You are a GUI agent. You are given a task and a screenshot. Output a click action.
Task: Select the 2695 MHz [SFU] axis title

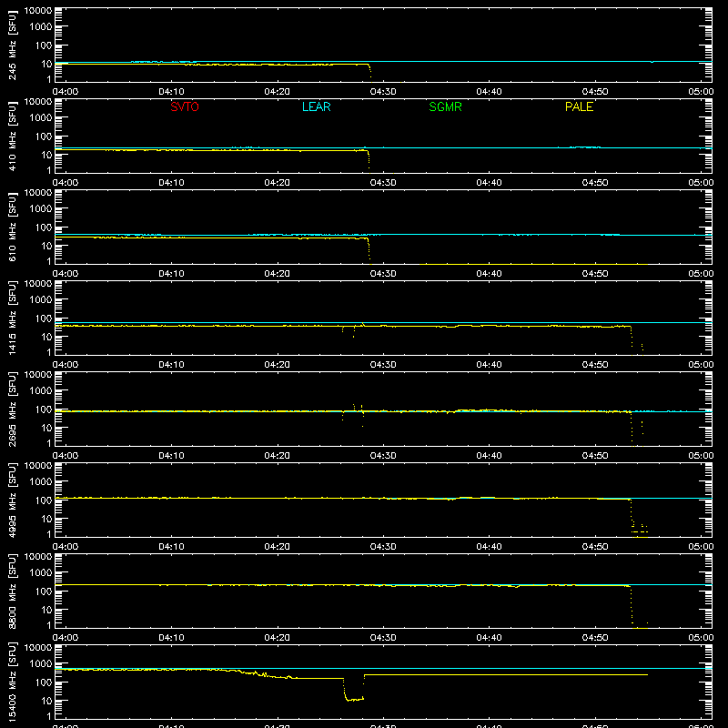point(12,409)
